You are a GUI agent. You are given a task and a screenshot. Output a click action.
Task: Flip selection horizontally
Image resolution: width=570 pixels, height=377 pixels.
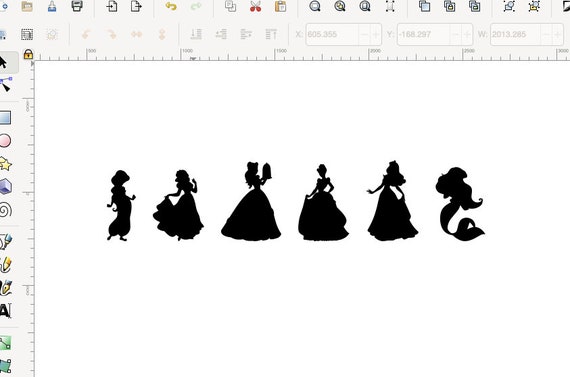click(x=137, y=35)
